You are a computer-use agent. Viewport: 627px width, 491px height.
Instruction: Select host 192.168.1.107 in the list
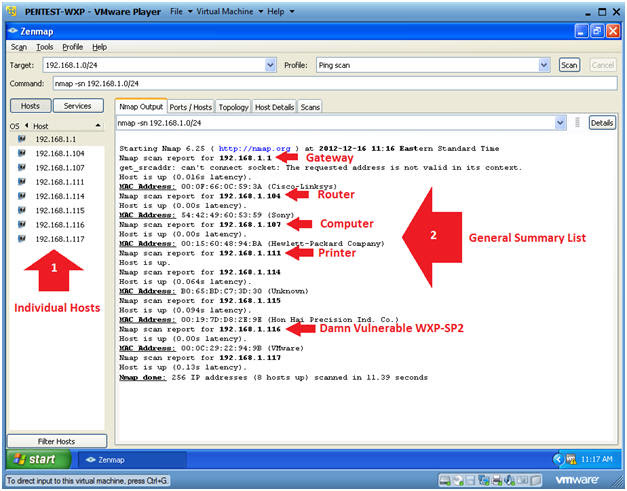[60, 168]
